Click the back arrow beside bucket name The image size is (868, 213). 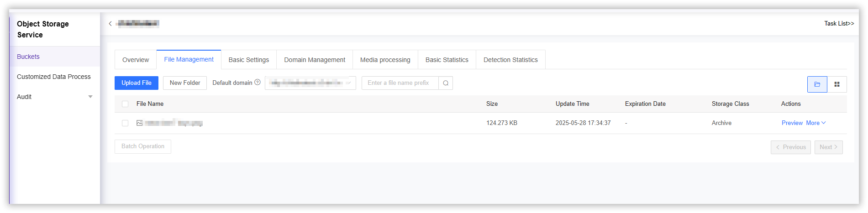(x=110, y=24)
